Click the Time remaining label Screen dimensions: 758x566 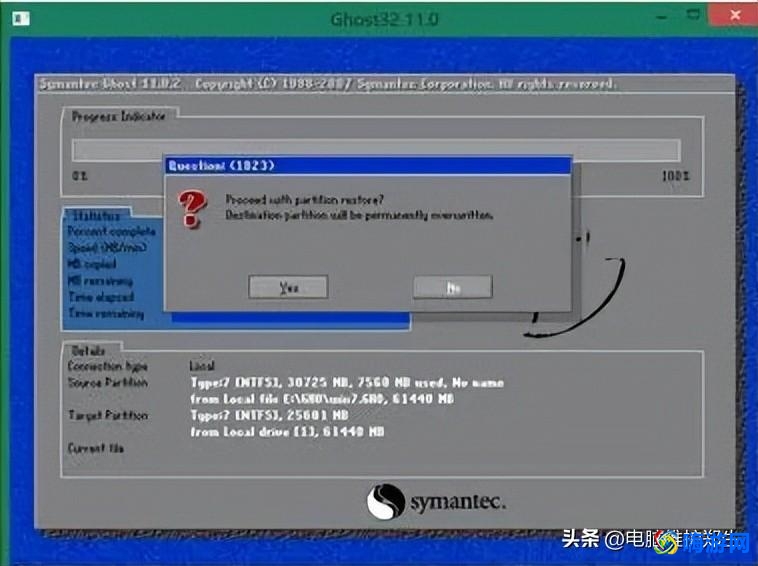click(x=106, y=313)
